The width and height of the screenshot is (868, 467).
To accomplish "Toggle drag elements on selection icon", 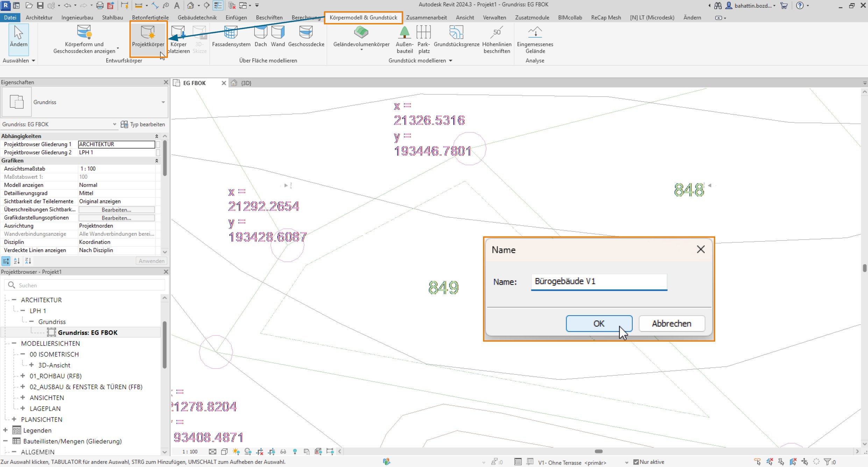I will (805, 462).
